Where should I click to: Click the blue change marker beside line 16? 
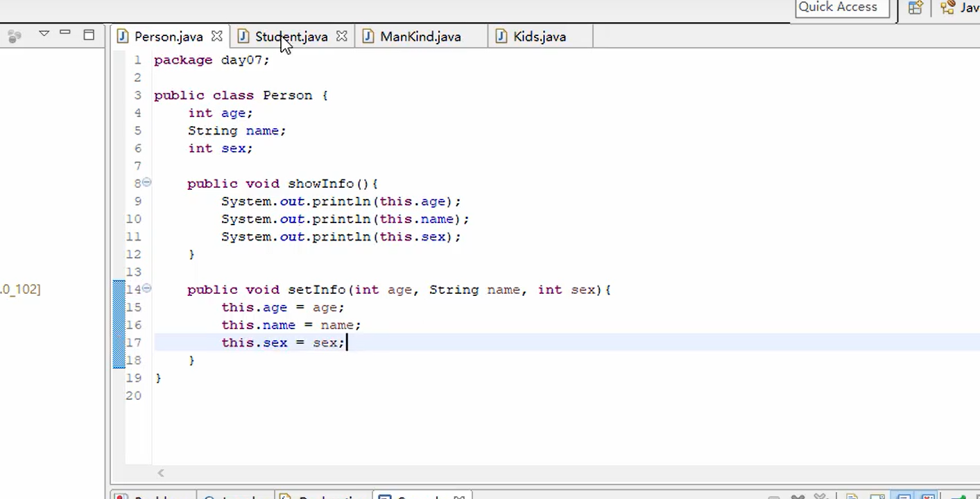119,325
